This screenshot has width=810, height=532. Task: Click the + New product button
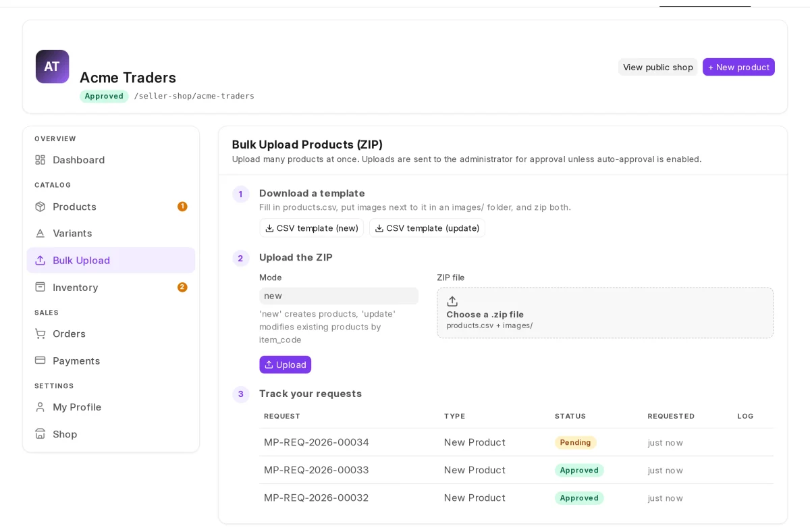[738, 67]
